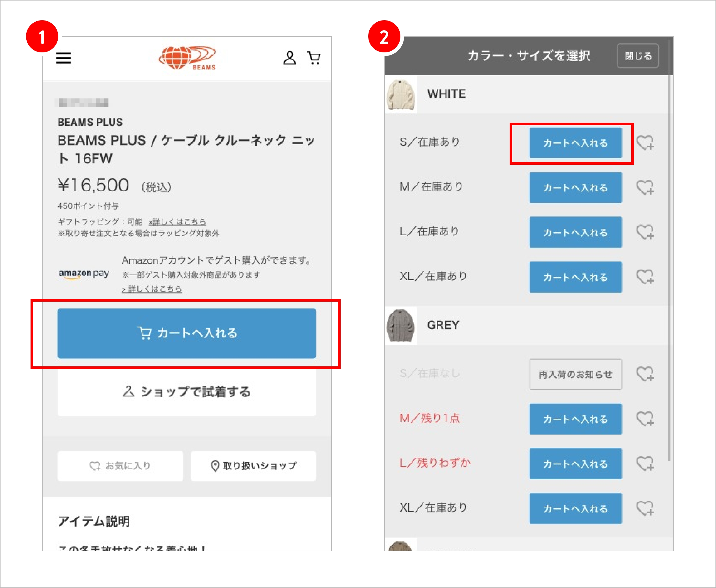The height and width of the screenshot is (588, 716).
Task: Click ショップで試着する button
Action: coord(187,392)
